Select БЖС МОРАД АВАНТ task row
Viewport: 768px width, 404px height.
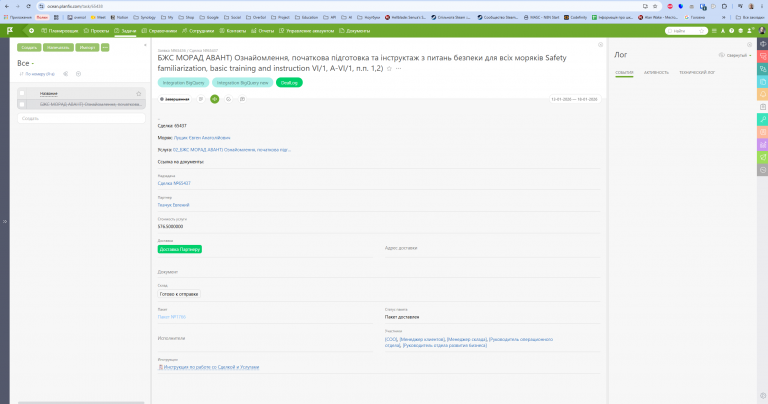81,104
